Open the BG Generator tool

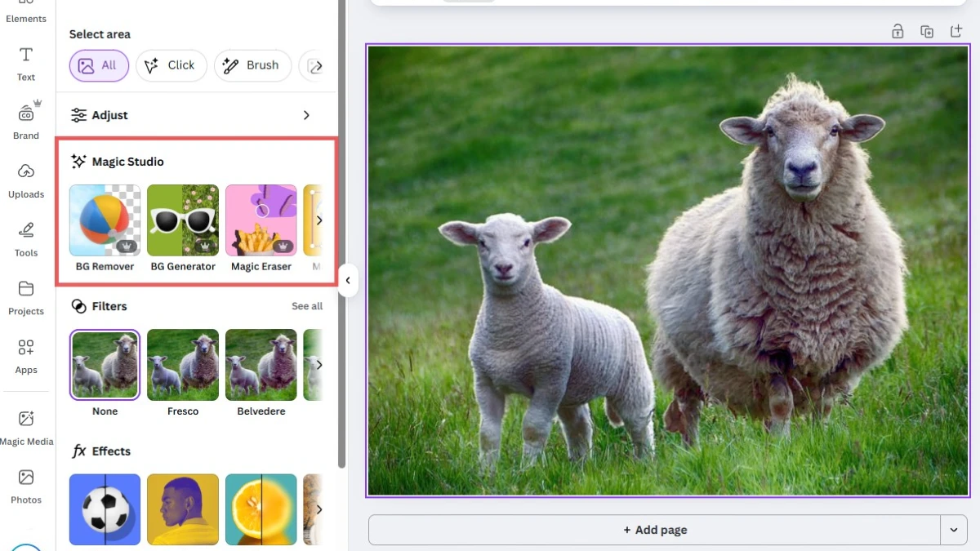point(182,220)
